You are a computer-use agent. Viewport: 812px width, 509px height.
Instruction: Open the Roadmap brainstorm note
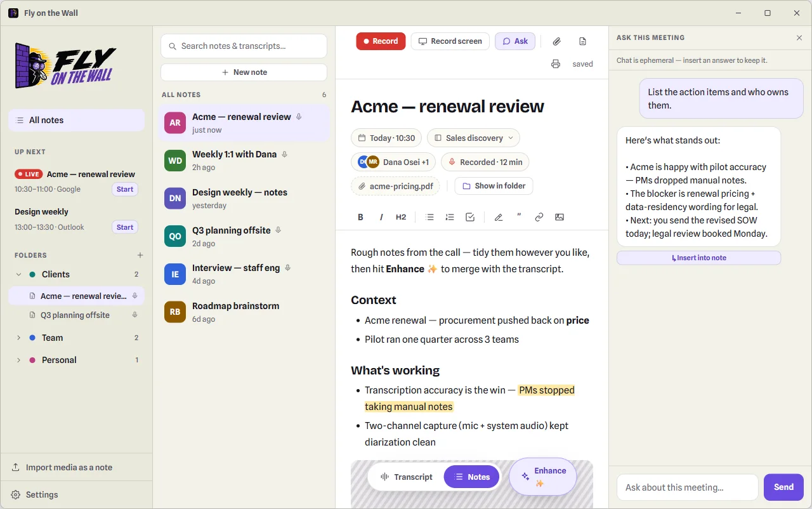(244, 312)
